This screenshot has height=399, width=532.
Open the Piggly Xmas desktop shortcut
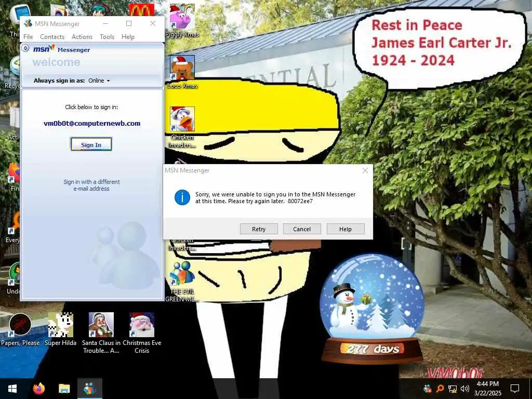[182, 20]
